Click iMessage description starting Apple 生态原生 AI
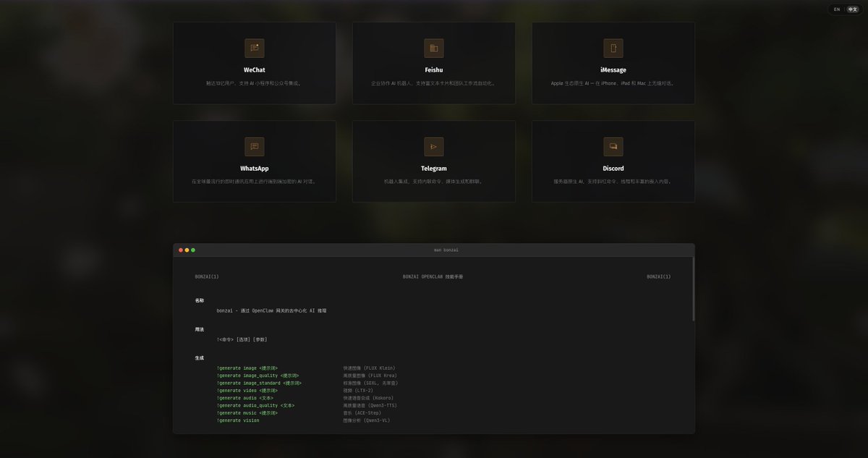The height and width of the screenshot is (458, 868). (613, 83)
